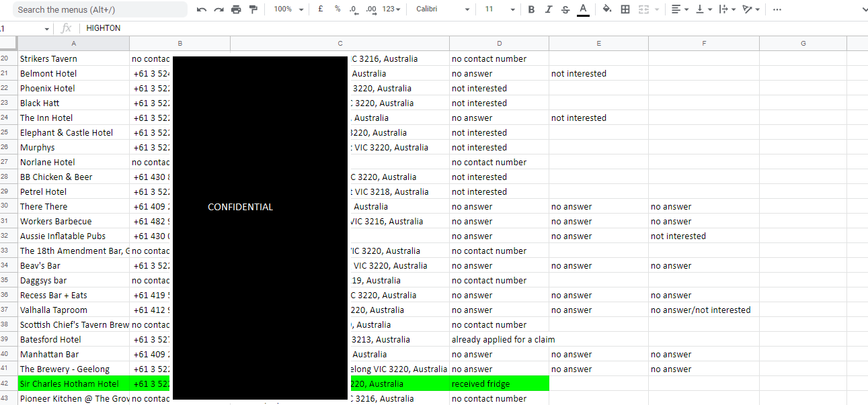Click the three-dot More toolbar button
This screenshot has width=868, height=405.
777,9
